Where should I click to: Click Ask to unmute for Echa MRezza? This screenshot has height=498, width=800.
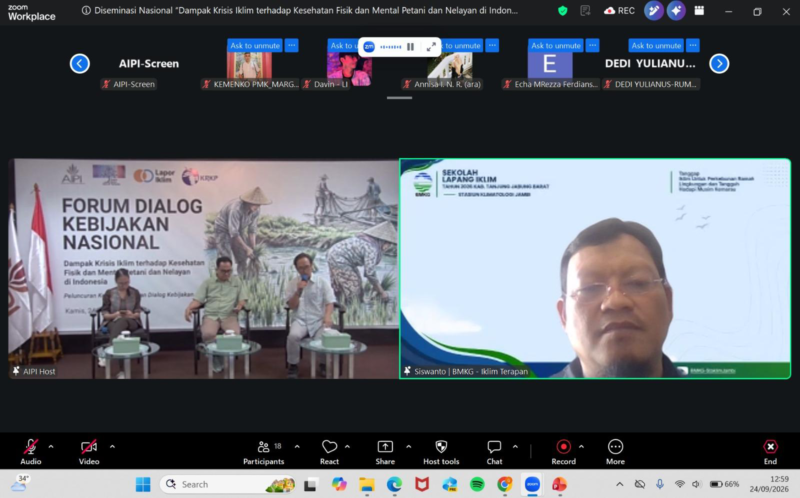556,45
